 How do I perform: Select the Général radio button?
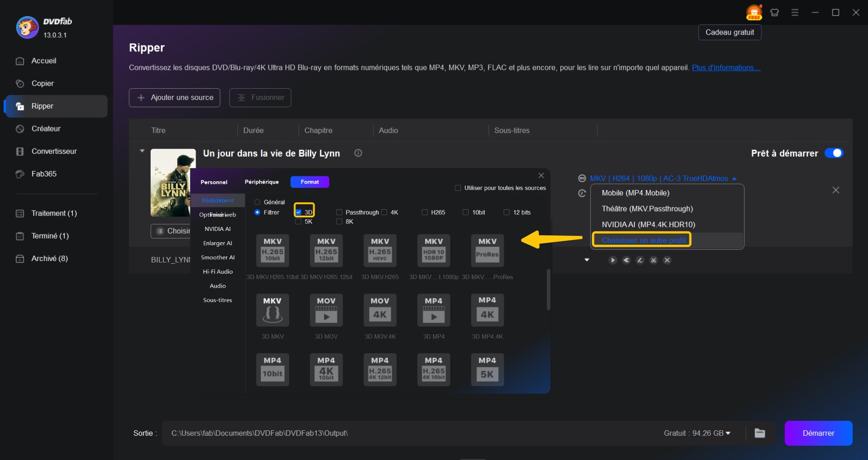click(x=258, y=202)
